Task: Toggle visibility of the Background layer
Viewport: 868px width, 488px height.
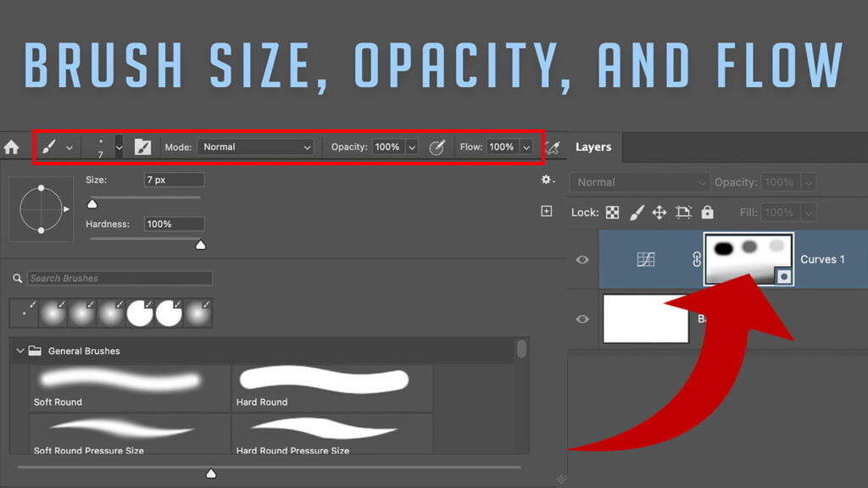Action: [581, 319]
